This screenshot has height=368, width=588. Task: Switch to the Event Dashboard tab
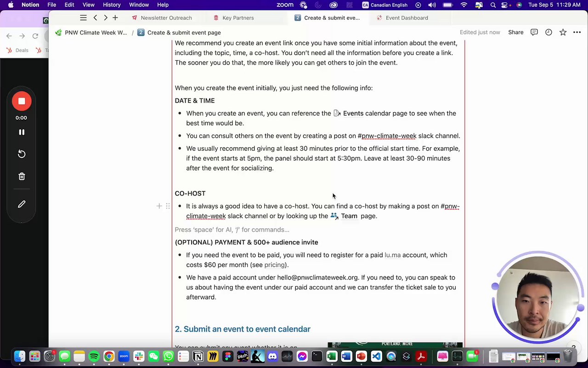(x=402, y=18)
